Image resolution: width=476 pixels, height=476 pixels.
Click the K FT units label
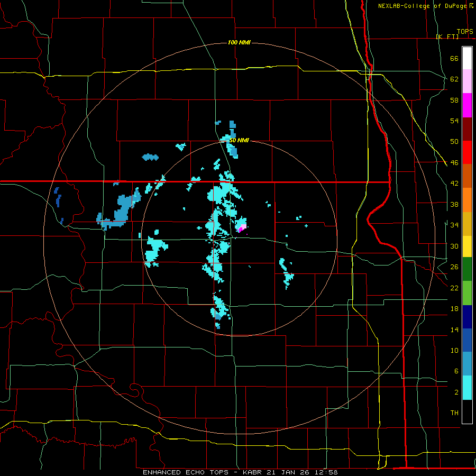[447, 36]
